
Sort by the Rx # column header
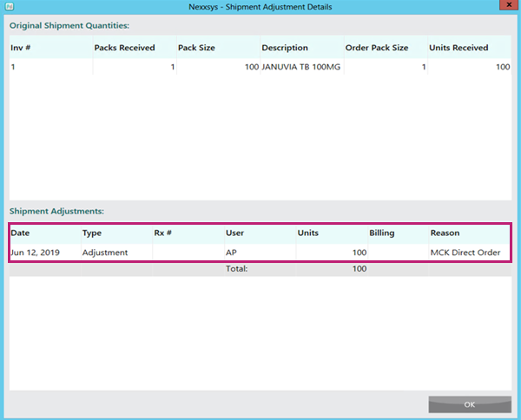(x=163, y=233)
